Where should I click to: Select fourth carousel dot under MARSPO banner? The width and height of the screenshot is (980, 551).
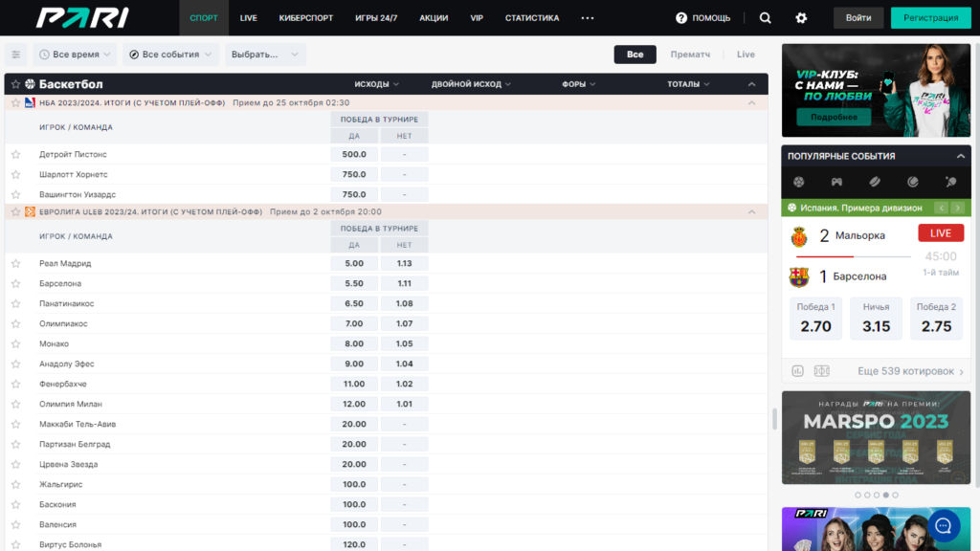(885, 495)
